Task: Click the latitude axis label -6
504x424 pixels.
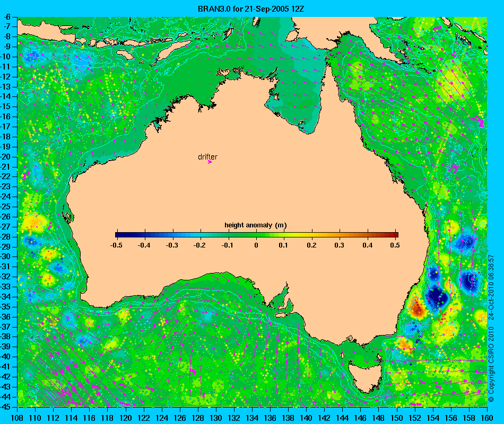Action: click(7, 17)
